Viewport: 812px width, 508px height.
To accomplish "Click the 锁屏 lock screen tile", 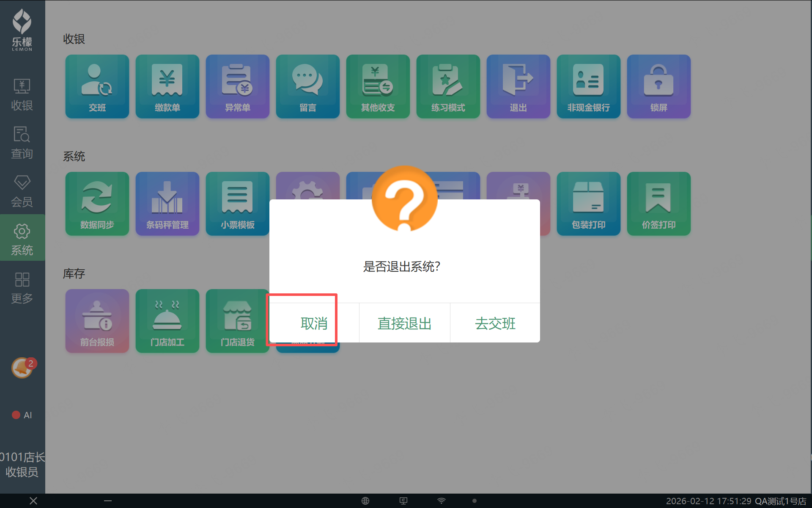I will pyautogui.click(x=658, y=86).
